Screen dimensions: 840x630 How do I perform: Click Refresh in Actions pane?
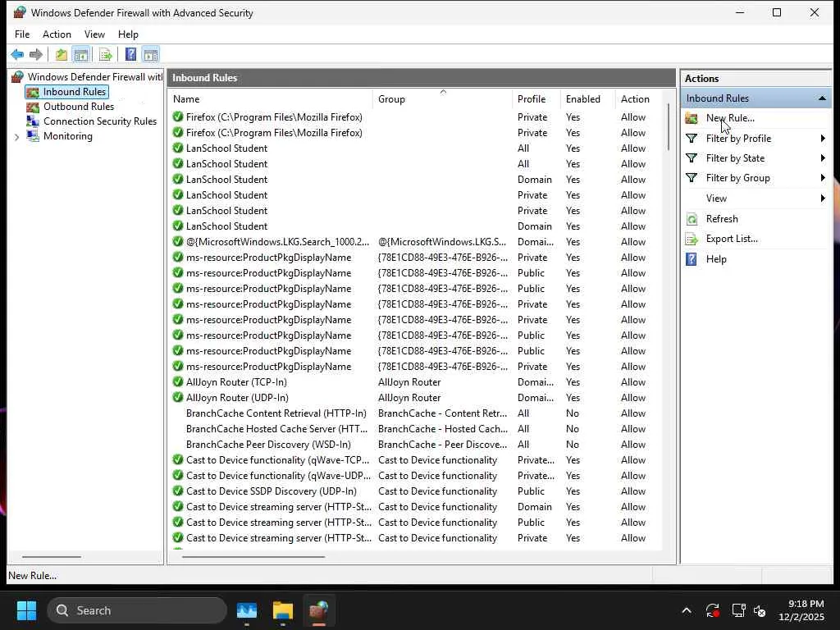[722, 219]
